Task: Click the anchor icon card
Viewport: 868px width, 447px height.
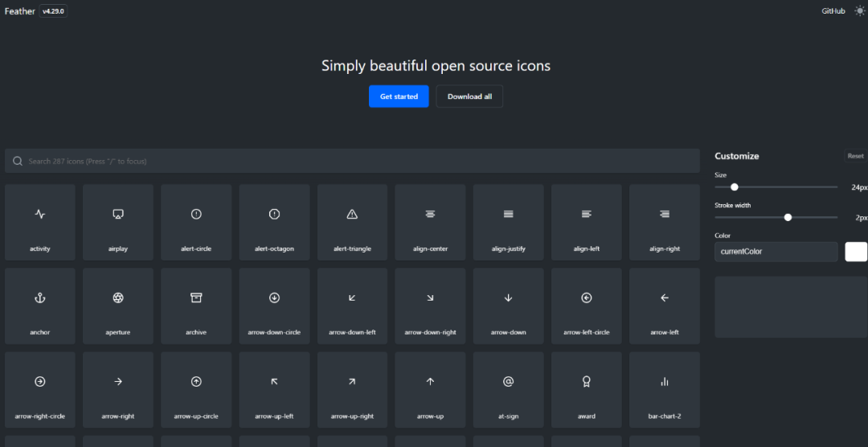Action: click(40, 306)
